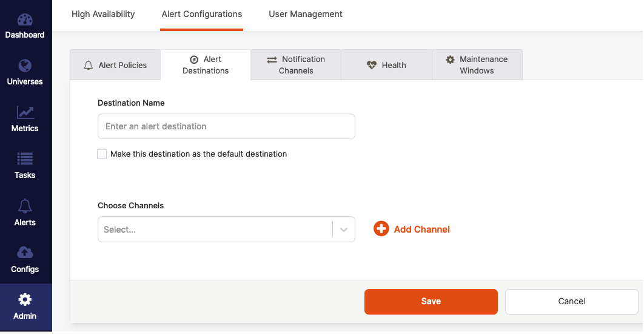Open the Dashboard gauge icon
644x334 pixels.
[25, 19]
